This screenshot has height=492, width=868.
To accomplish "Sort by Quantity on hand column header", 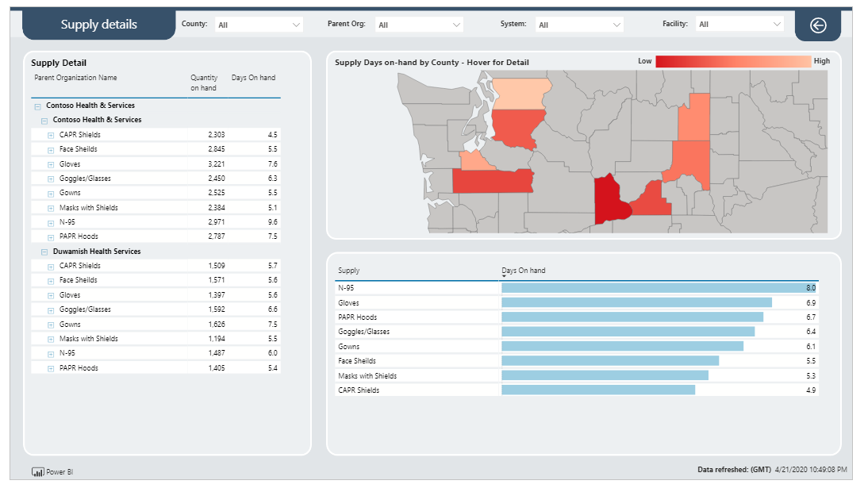I will [x=204, y=83].
